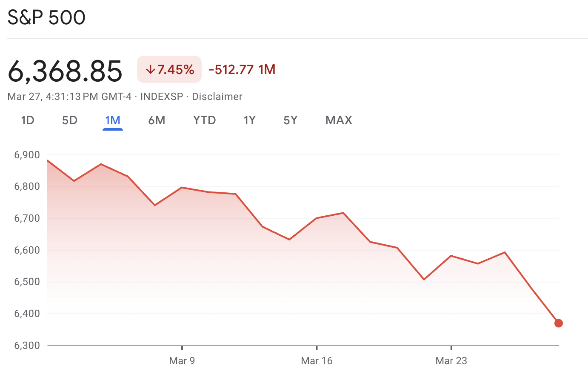Click the Mar 23 axis label
The height and width of the screenshot is (377, 588).
pyautogui.click(x=451, y=360)
